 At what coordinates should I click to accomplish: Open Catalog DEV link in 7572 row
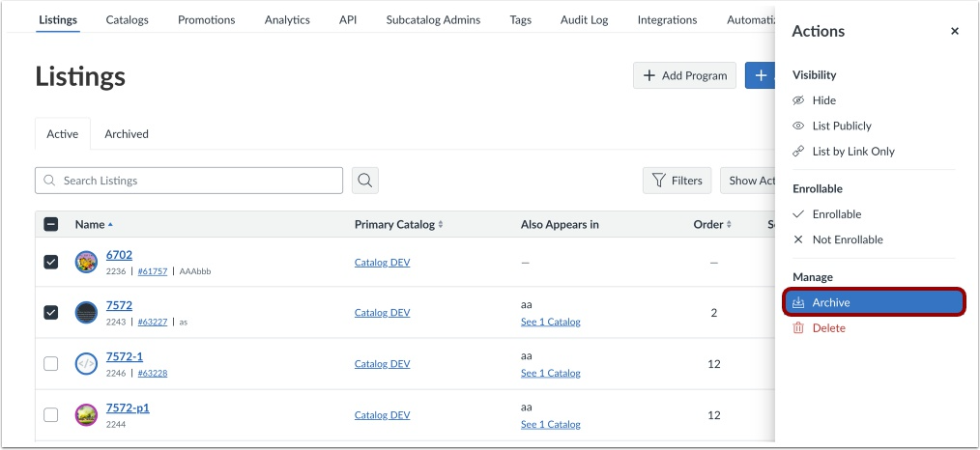(382, 313)
